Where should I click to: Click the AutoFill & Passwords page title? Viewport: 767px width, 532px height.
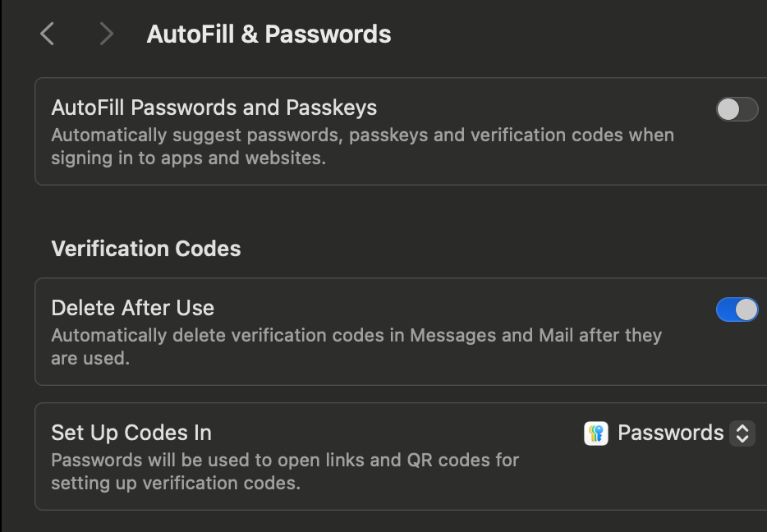[x=269, y=34]
